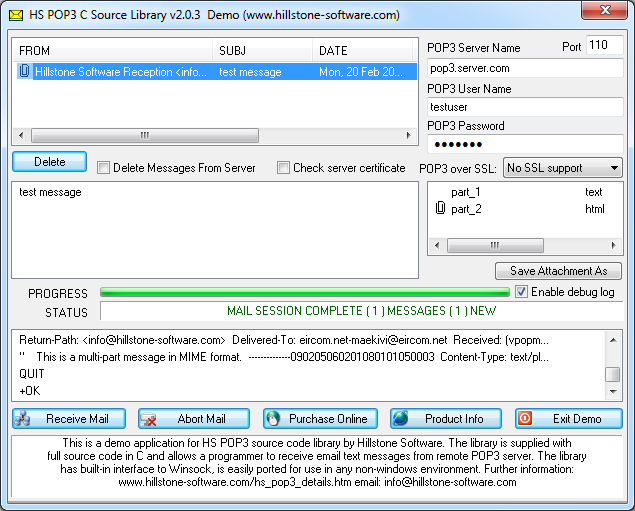Click the attachment list horizontal scrollbar thumb
This screenshot has height=511, width=635.
coord(495,245)
